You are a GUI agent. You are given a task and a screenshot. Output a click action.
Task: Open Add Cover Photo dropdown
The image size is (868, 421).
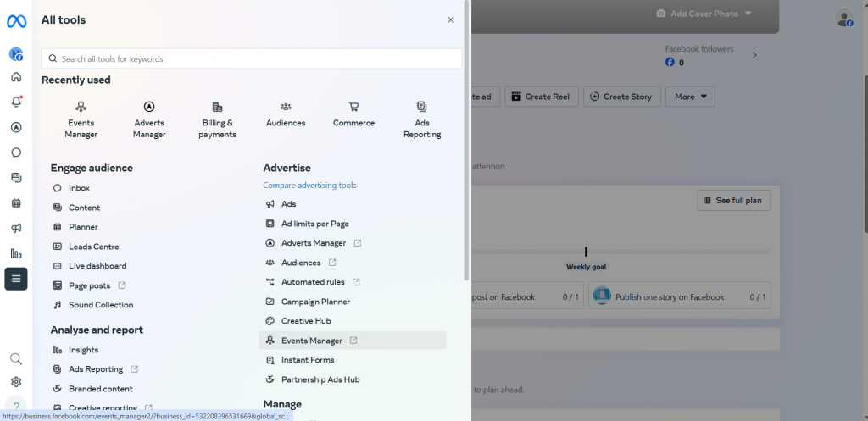click(x=704, y=14)
